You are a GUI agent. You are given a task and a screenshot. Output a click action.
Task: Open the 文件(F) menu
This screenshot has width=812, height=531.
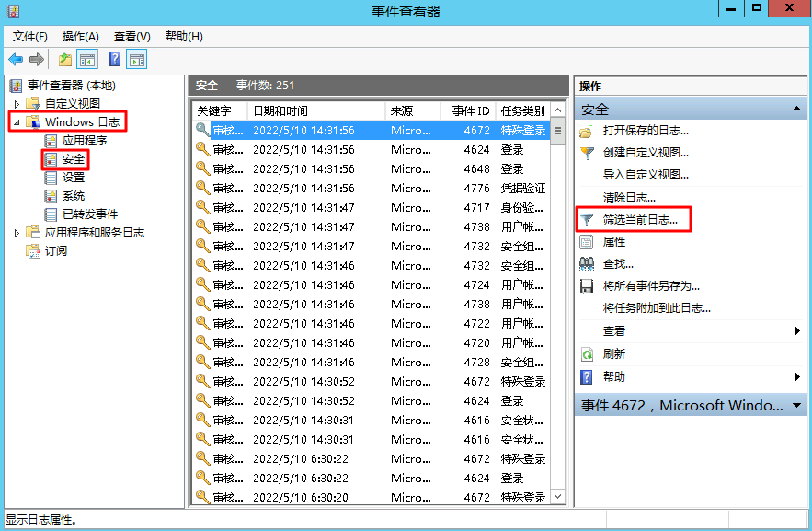(30, 36)
